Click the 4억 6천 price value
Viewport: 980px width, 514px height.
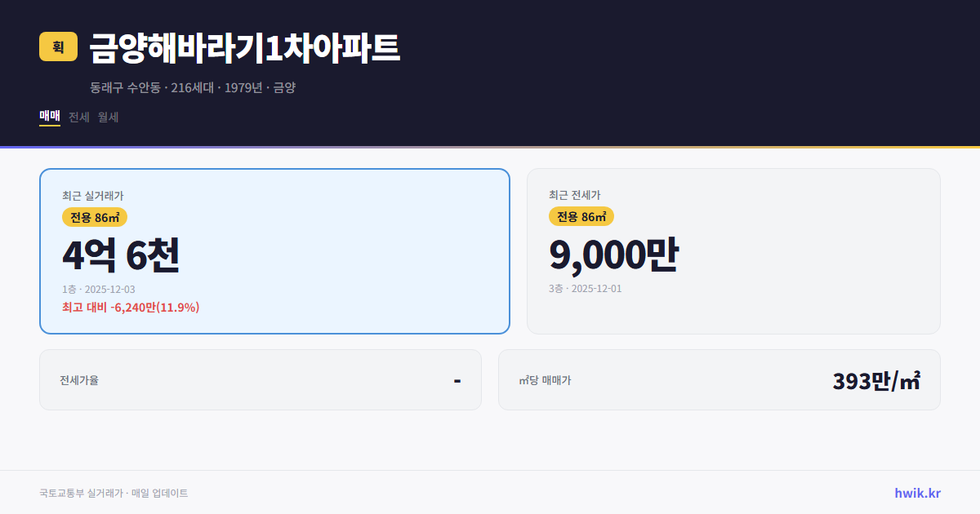point(121,255)
